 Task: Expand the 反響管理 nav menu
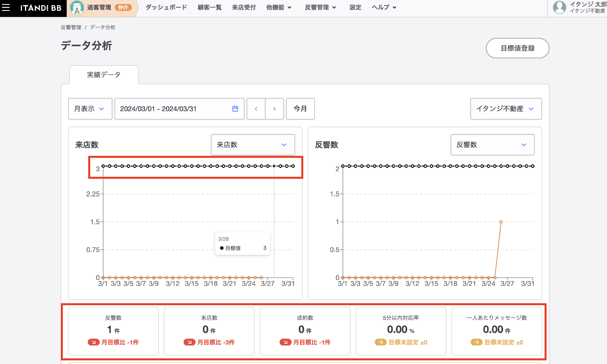click(320, 7)
